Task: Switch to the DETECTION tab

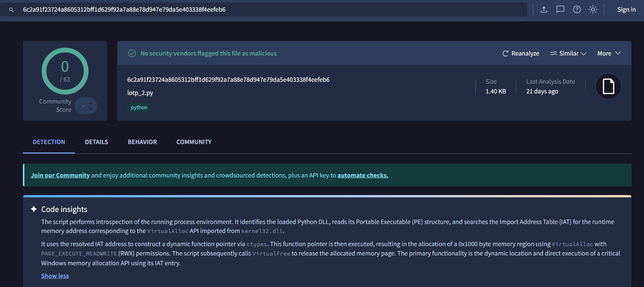Action: point(49,142)
